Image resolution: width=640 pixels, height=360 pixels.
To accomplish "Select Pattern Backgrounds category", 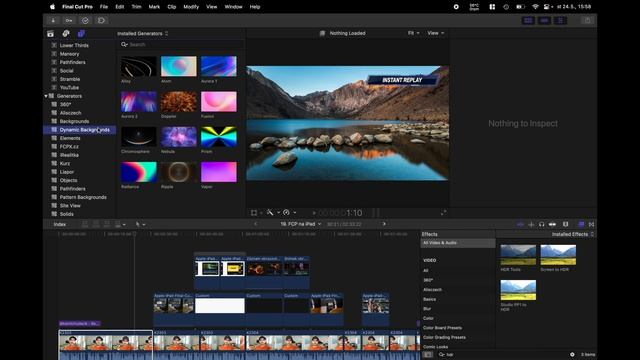I will (x=83, y=197).
